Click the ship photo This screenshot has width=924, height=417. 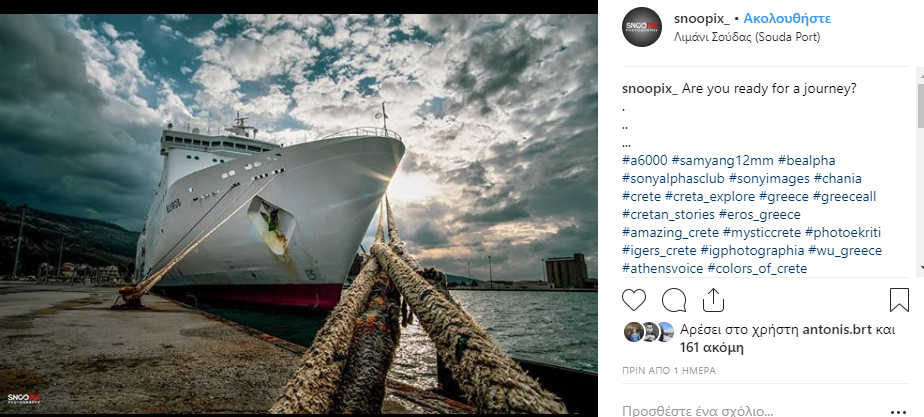click(x=299, y=214)
